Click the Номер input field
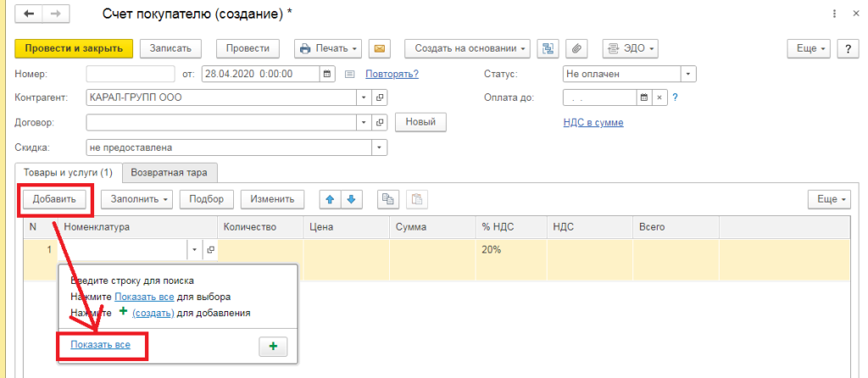Viewport: 868px width, 378px height. click(x=131, y=74)
